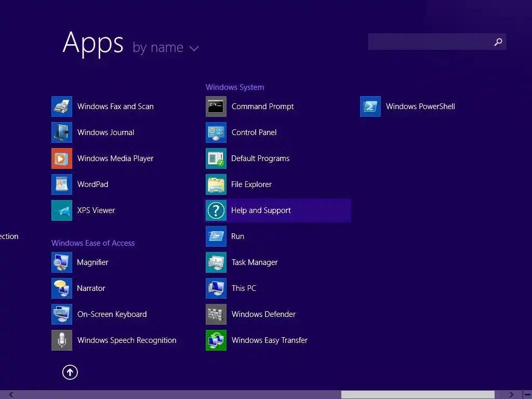
Task: Click the zoom-out minus button at corner
Action: 527,395
